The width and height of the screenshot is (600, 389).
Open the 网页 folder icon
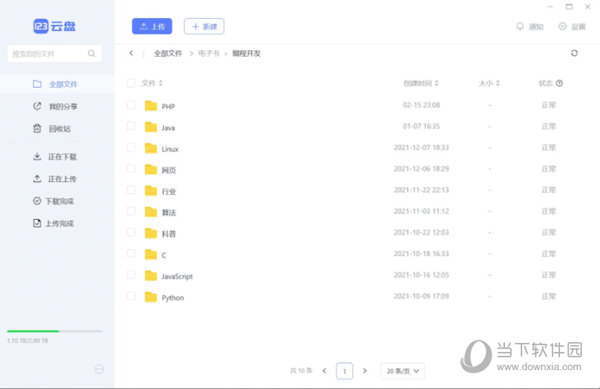tap(151, 169)
